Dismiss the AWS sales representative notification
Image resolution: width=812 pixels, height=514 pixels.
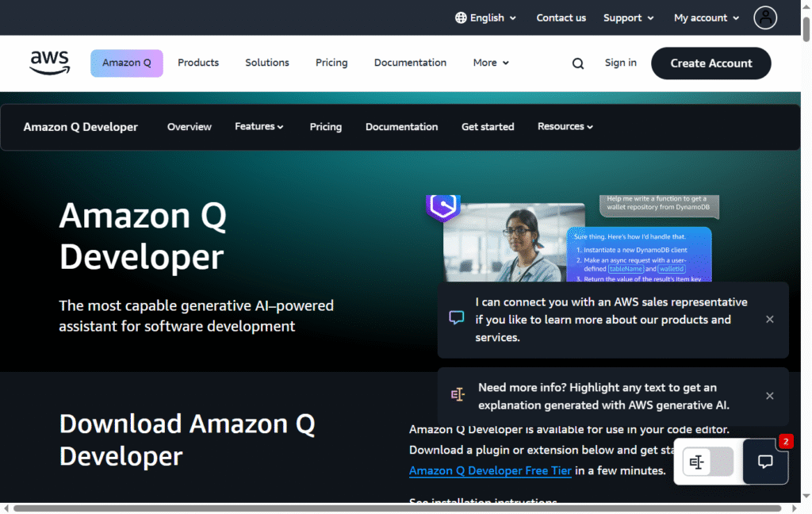tap(769, 319)
